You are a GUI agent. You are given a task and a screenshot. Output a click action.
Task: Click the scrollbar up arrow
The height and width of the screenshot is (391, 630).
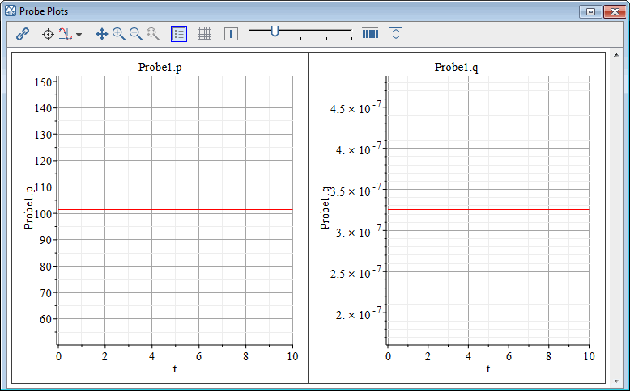(x=616, y=55)
